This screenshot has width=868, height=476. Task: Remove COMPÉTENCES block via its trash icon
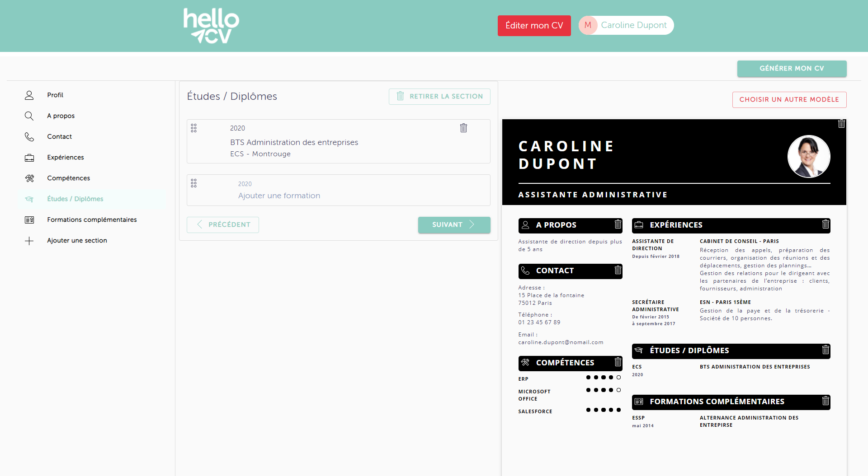coord(618,362)
